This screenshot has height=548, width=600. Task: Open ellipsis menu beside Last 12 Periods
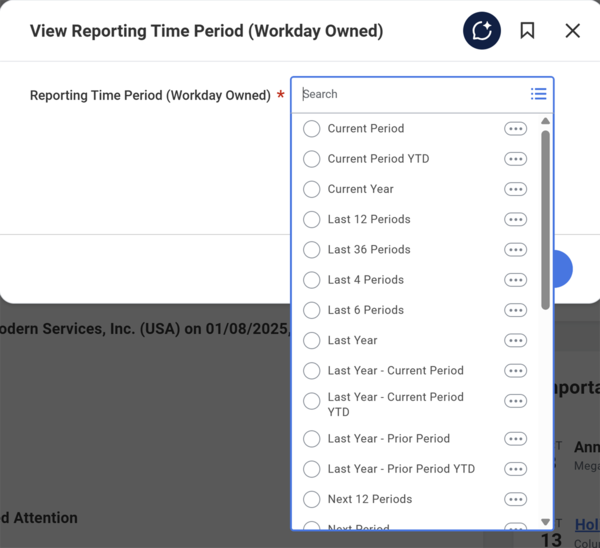(x=515, y=219)
